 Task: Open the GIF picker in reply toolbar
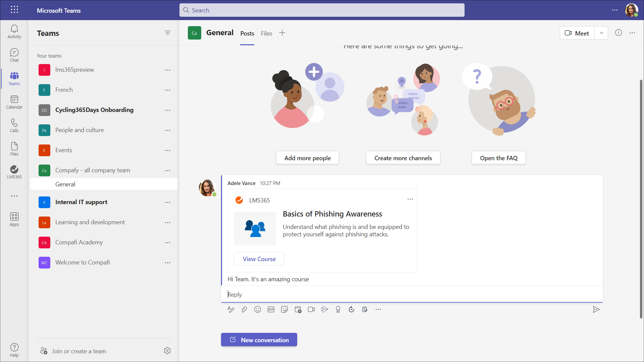tap(271, 309)
